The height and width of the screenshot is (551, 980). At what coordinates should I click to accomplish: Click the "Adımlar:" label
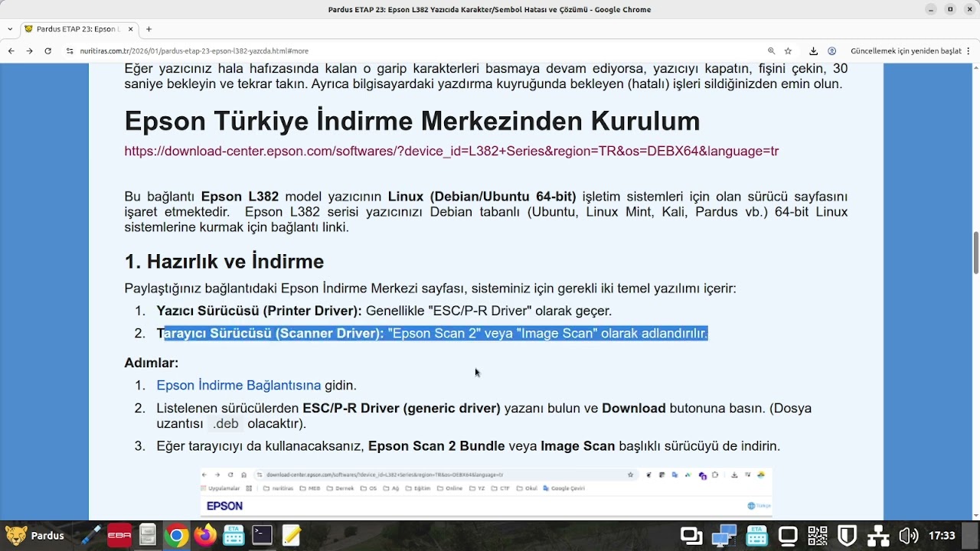click(152, 363)
